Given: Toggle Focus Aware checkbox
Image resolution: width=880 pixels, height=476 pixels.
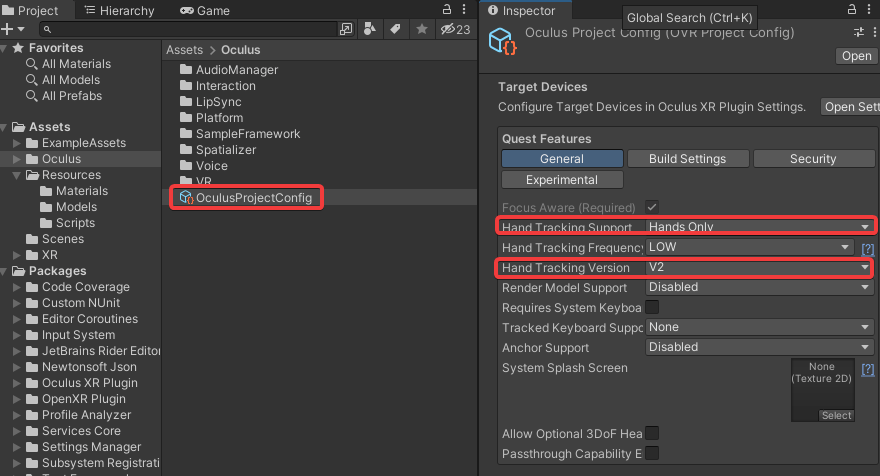Looking at the screenshot, I should (x=652, y=207).
